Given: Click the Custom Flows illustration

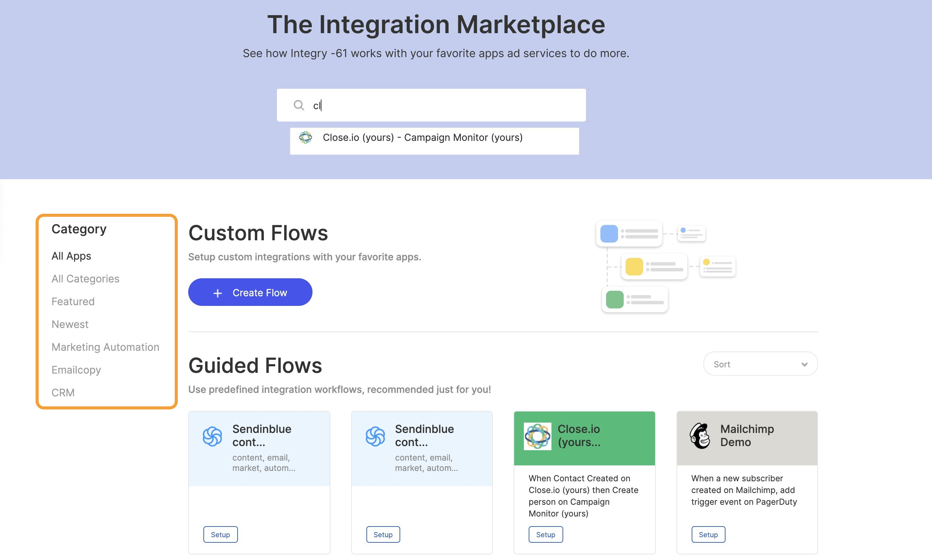Looking at the screenshot, I should pos(666,267).
